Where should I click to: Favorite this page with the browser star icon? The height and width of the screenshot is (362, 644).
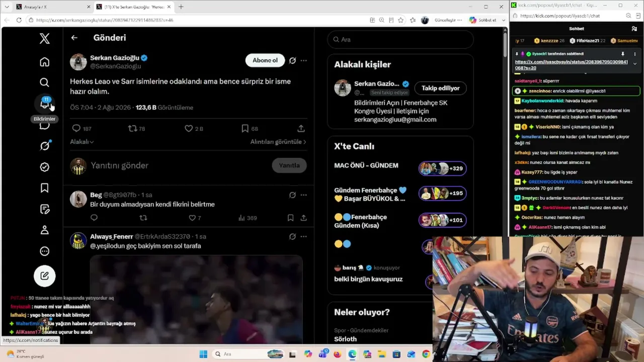[400, 20]
